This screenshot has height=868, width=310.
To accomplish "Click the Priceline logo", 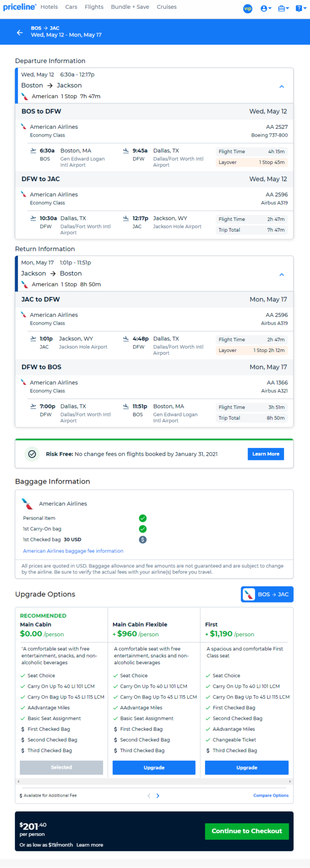I will (x=19, y=7).
